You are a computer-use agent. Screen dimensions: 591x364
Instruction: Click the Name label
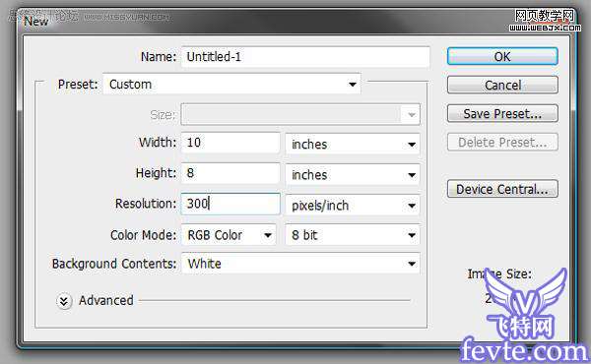159,57
